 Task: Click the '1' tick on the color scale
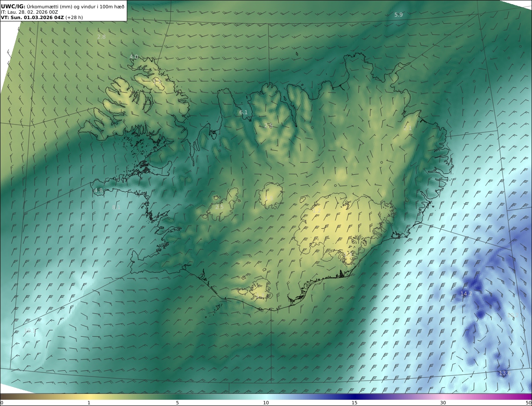click(89, 403)
